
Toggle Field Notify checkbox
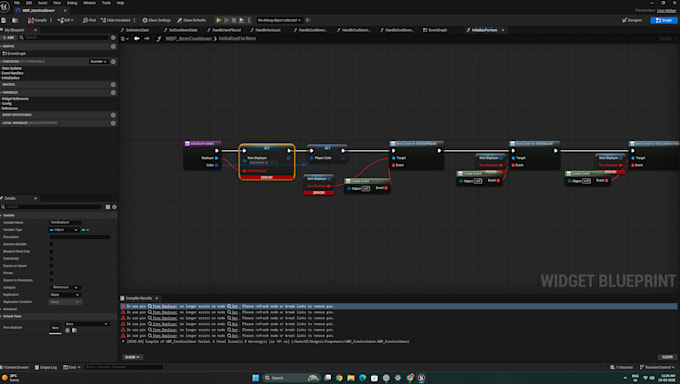(51, 259)
